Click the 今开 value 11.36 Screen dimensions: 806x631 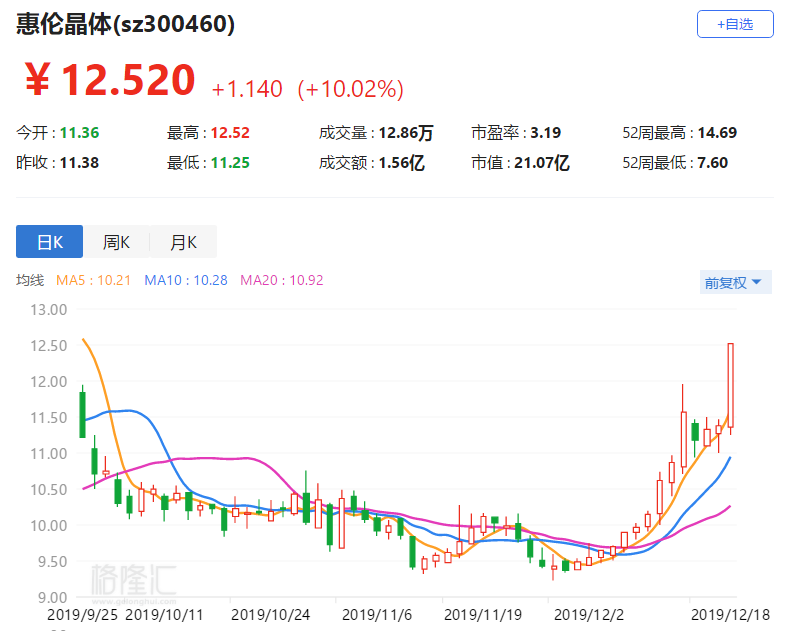(x=80, y=133)
